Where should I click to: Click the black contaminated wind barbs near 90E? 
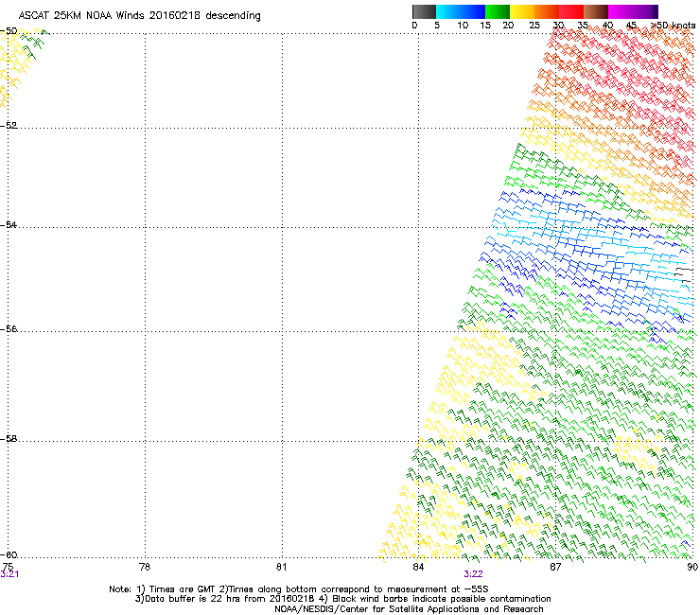click(684, 273)
